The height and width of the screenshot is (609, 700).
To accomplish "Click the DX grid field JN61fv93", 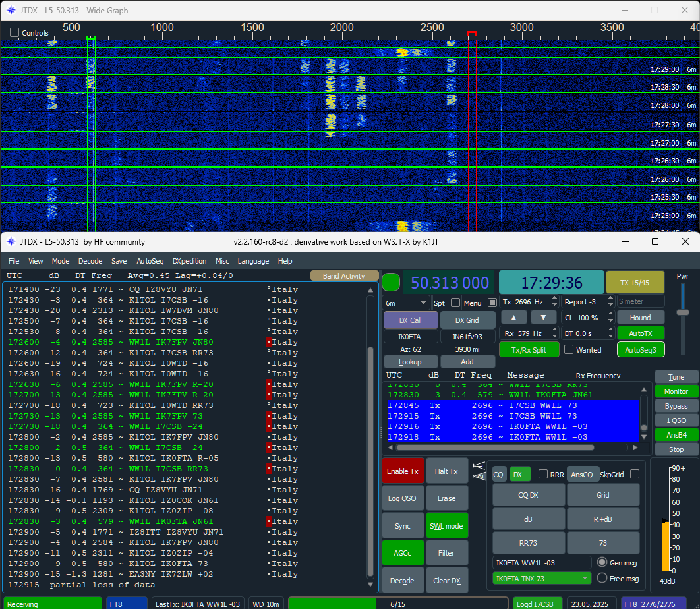I will point(467,337).
